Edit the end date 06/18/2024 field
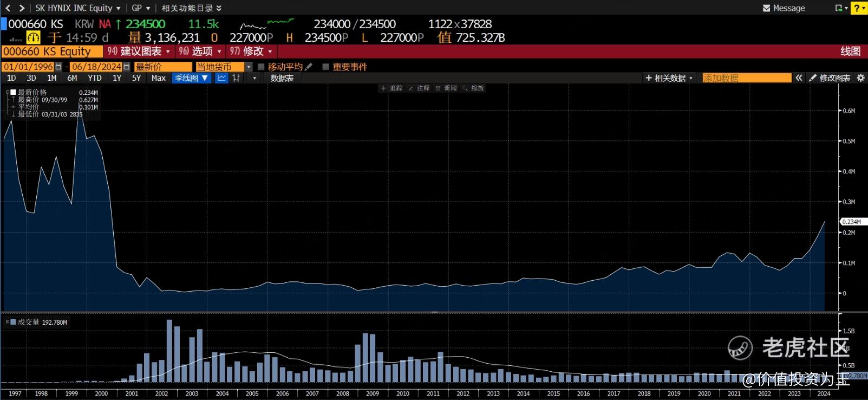The height and width of the screenshot is (400, 868). tap(96, 67)
